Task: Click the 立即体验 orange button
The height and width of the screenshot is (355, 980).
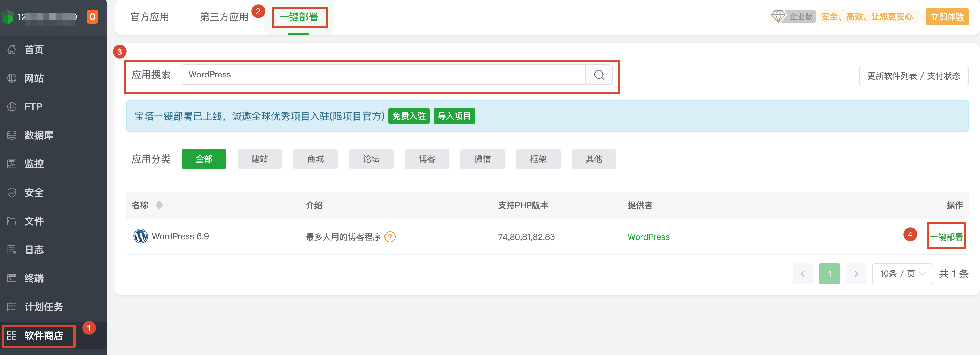Action: (947, 17)
